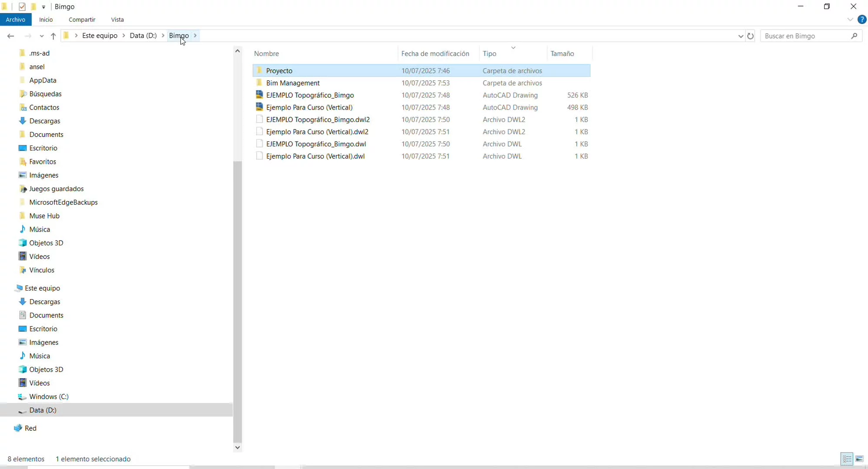Select Muse Hub folder in sidebar
Viewport: 868px width, 469px height.
point(44,215)
